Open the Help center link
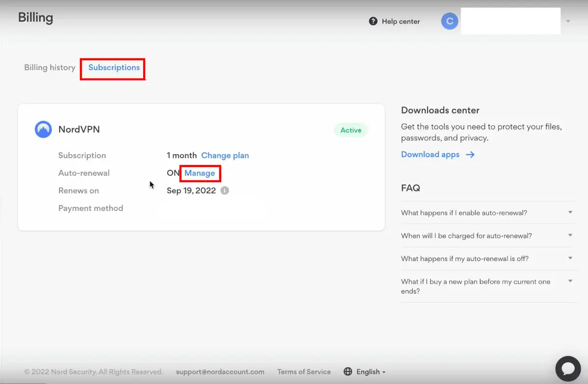The height and width of the screenshot is (384, 588). (401, 22)
